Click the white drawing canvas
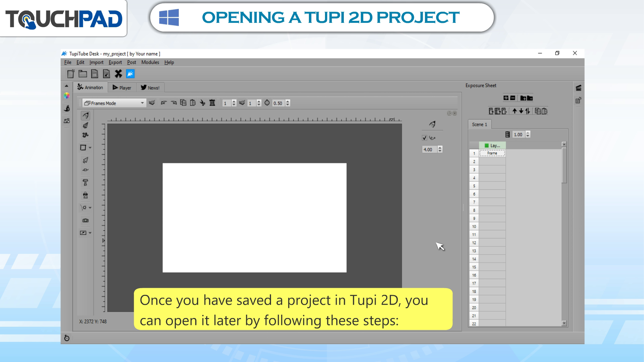The image size is (644, 362). pyautogui.click(x=255, y=218)
